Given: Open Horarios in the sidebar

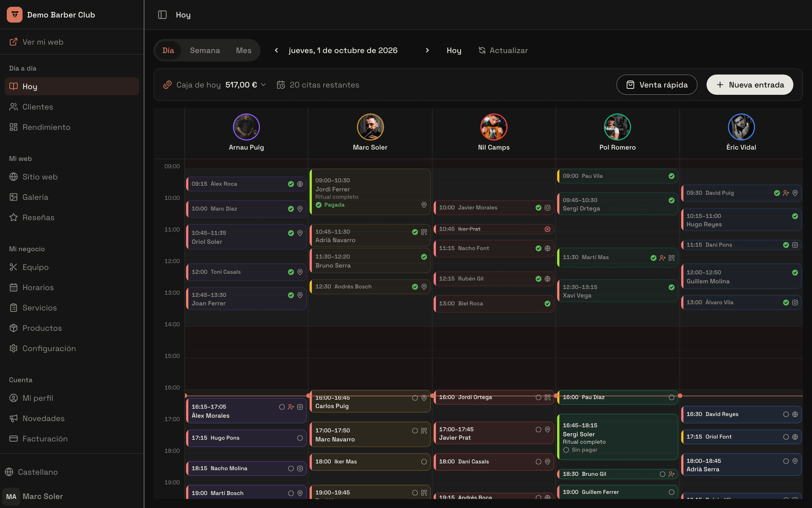Looking at the screenshot, I should click(x=72, y=287).
